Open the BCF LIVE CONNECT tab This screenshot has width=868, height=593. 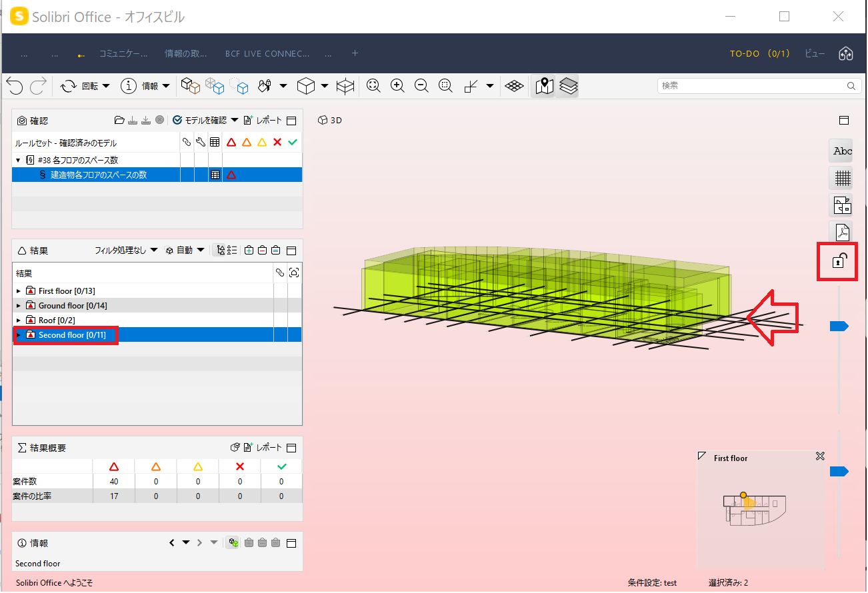pos(267,53)
